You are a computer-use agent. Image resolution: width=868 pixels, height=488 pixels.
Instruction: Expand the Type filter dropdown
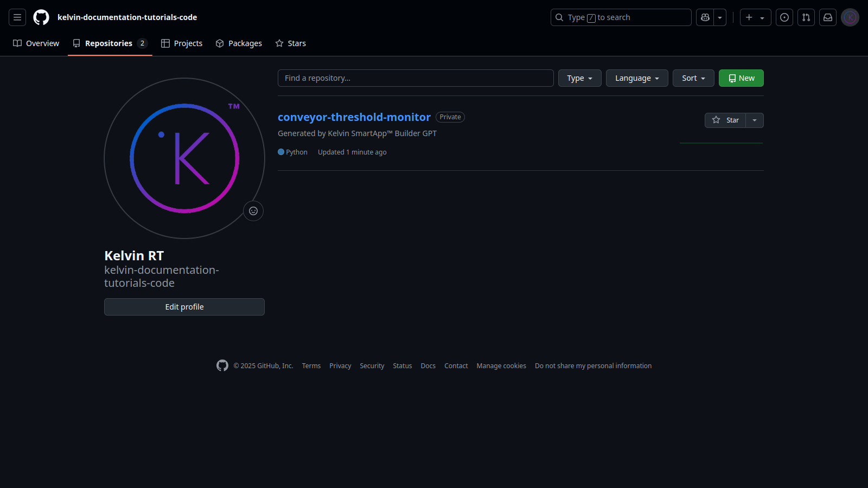click(579, 78)
